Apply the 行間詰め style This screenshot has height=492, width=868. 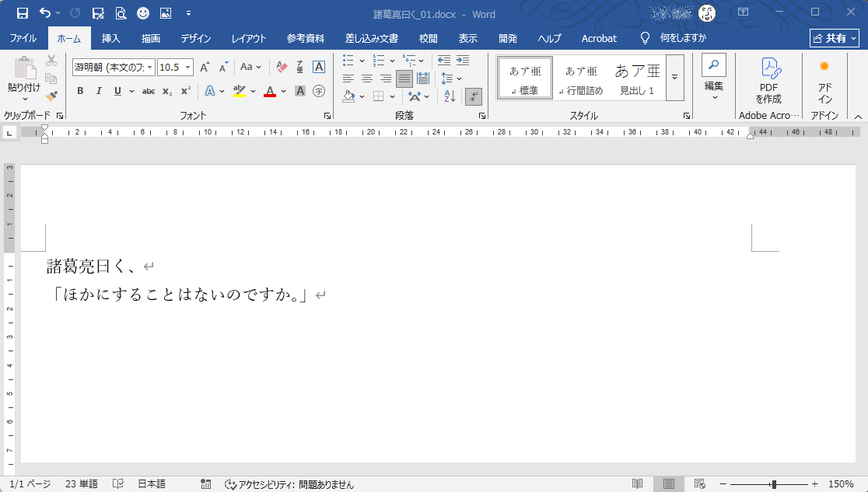pyautogui.click(x=581, y=78)
